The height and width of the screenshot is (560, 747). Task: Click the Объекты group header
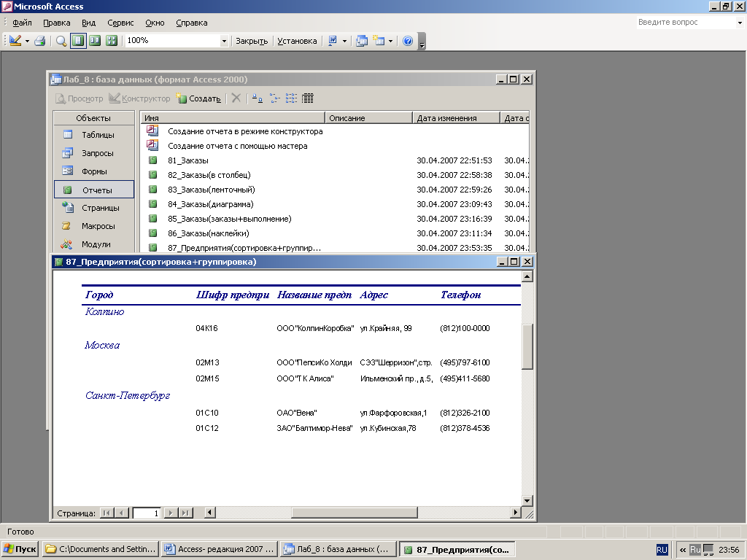pyautogui.click(x=93, y=118)
